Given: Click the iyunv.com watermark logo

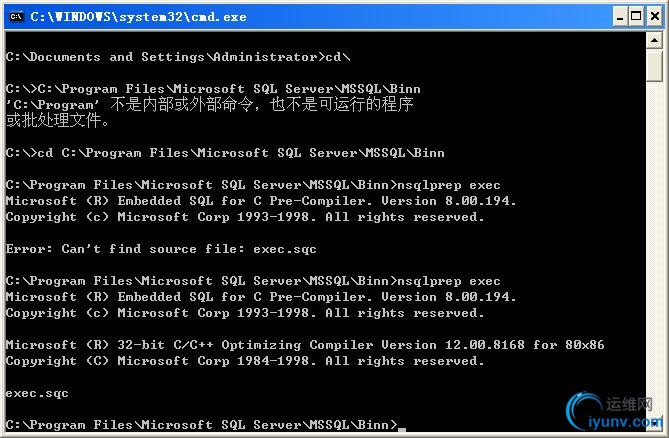Looking at the screenshot, I should coord(613,411).
